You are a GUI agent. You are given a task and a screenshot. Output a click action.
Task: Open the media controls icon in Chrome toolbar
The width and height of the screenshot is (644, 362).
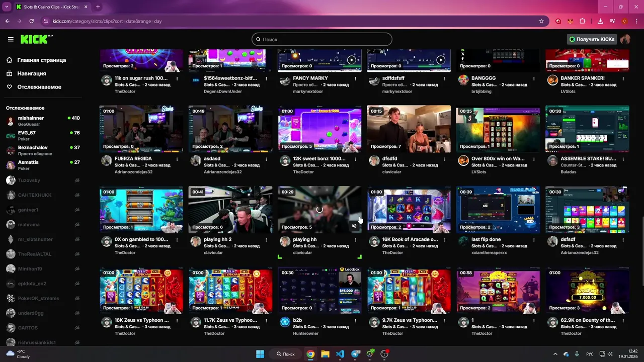[x=612, y=21]
